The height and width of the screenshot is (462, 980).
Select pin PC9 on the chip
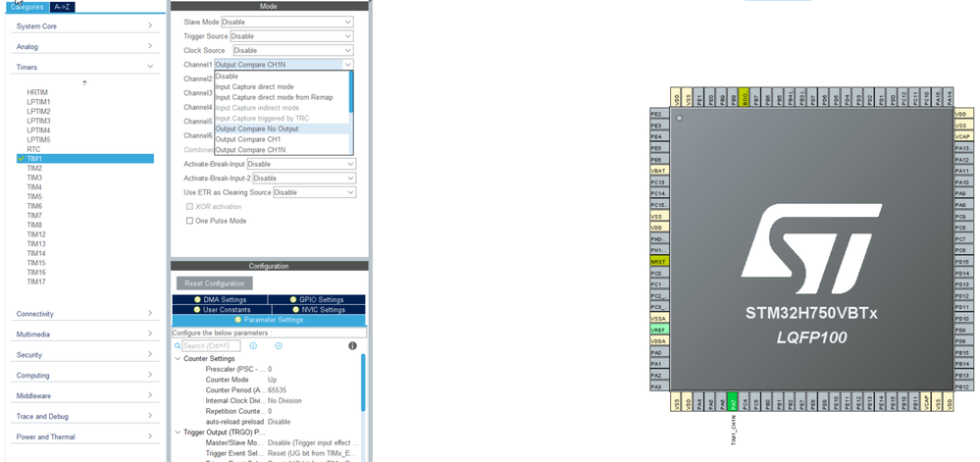click(x=963, y=217)
